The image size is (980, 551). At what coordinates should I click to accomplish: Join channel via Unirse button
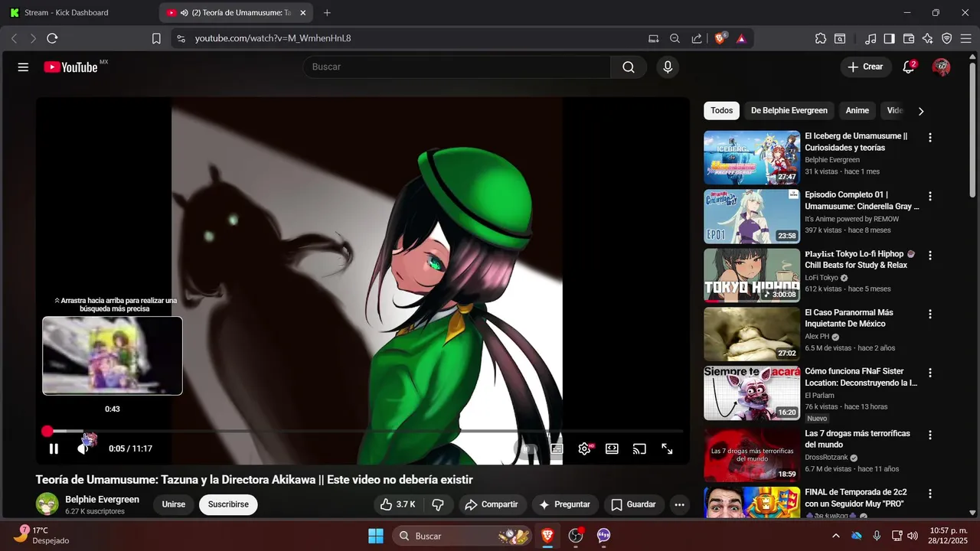(x=174, y=504)
